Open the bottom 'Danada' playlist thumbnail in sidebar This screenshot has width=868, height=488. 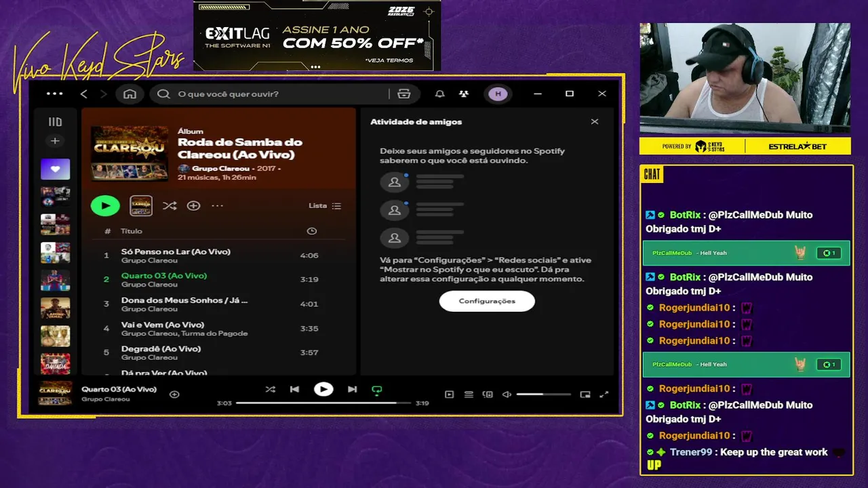coord(55,364)
